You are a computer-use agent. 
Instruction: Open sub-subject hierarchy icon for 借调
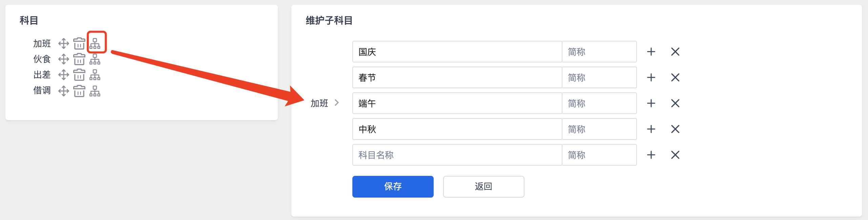(x=95, y=91)
